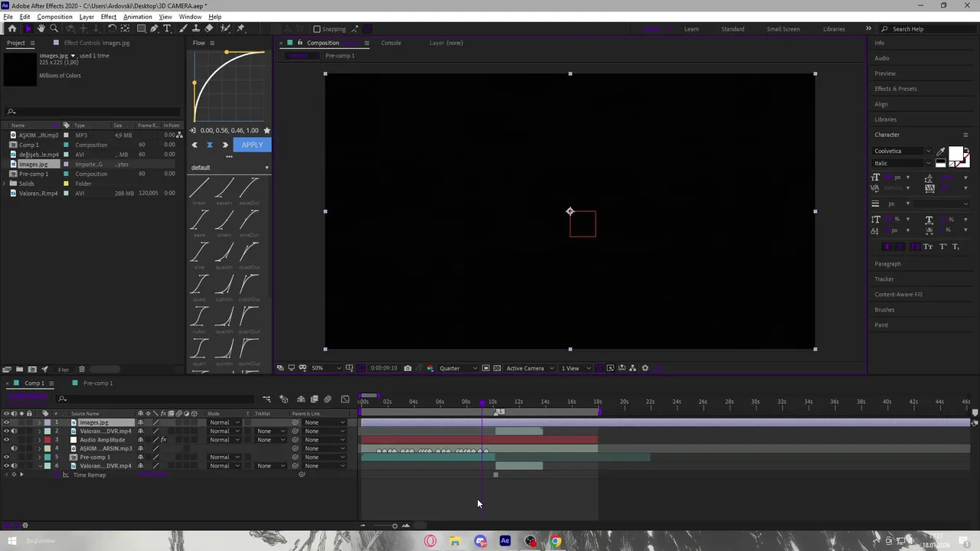Select the Rotation tool
Image resolution: width=980 pixels, height=551 pixels.
pos(112,29)
